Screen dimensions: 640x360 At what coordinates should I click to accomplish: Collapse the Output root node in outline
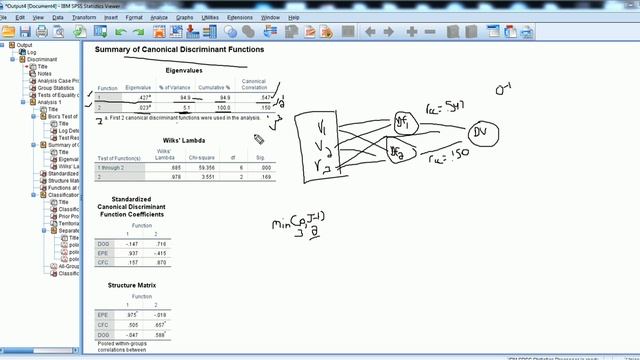coord(2,45)
